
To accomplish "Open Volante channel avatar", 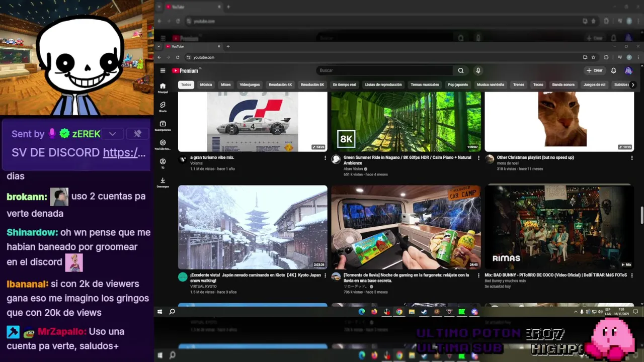I will 183,159.
